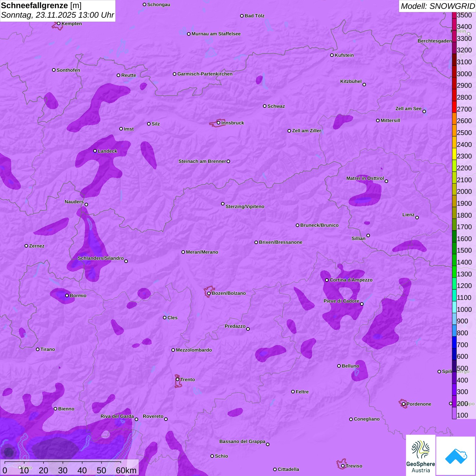Viewport: 476px width, 476px height.
Task: Click the Bad Tölz location dot
Action: (x=242, y=16)
